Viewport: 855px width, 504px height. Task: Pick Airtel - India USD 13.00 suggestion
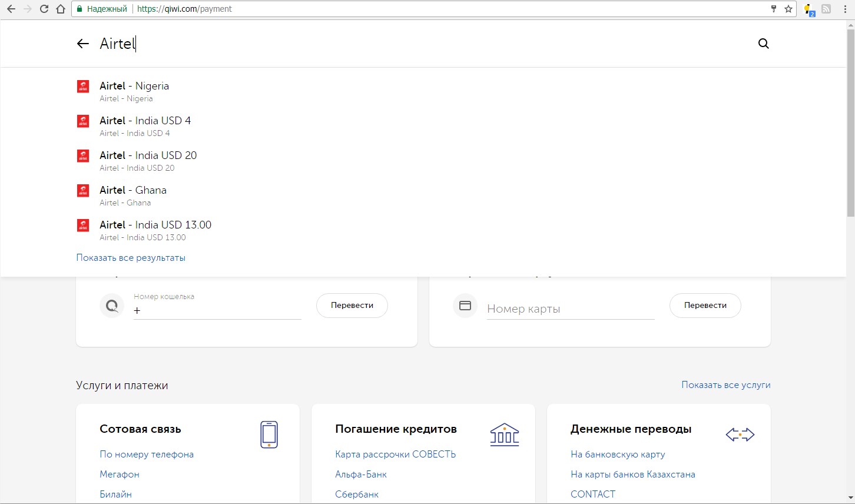pos(155,225)
